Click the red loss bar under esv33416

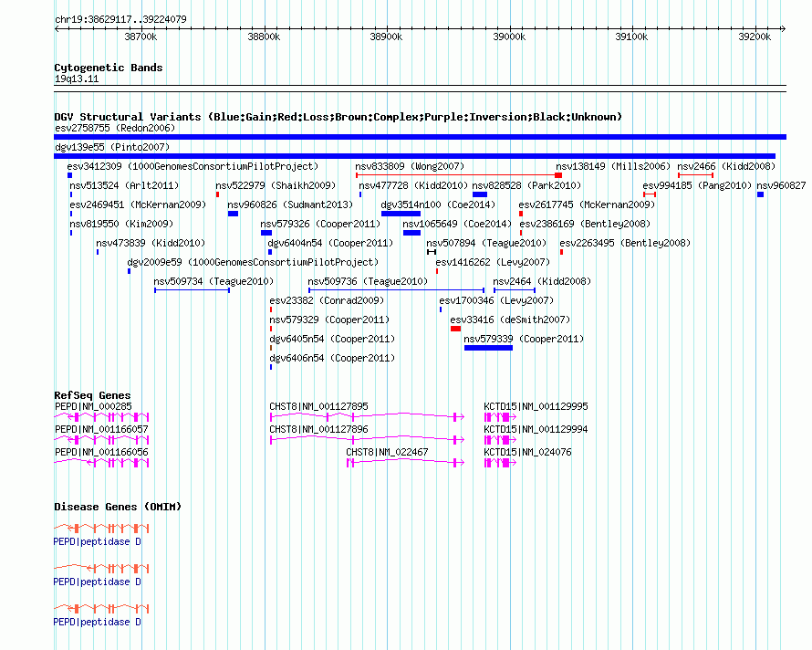[455, 329]
